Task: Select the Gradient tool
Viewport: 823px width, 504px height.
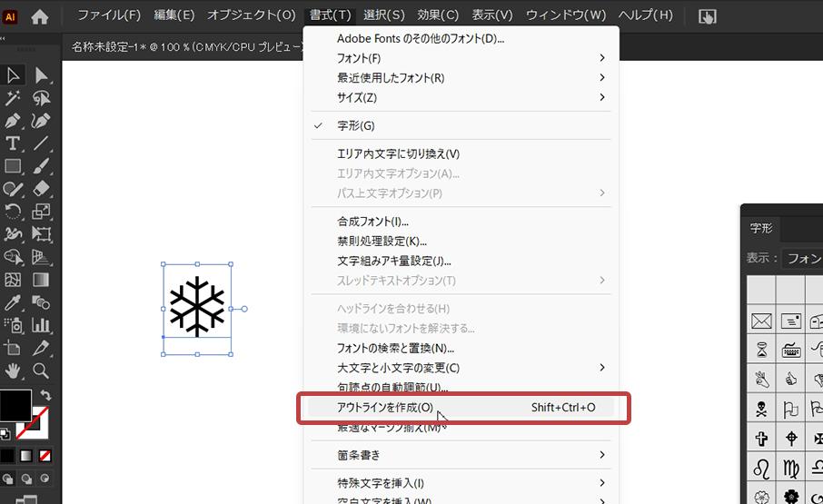Action: (x=41, y=280)
